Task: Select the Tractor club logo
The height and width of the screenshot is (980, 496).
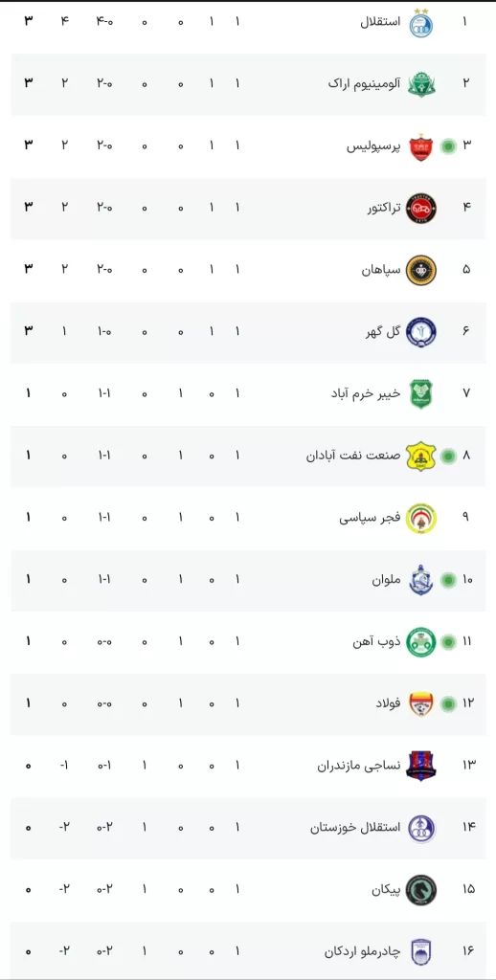Action: point(421,209)
